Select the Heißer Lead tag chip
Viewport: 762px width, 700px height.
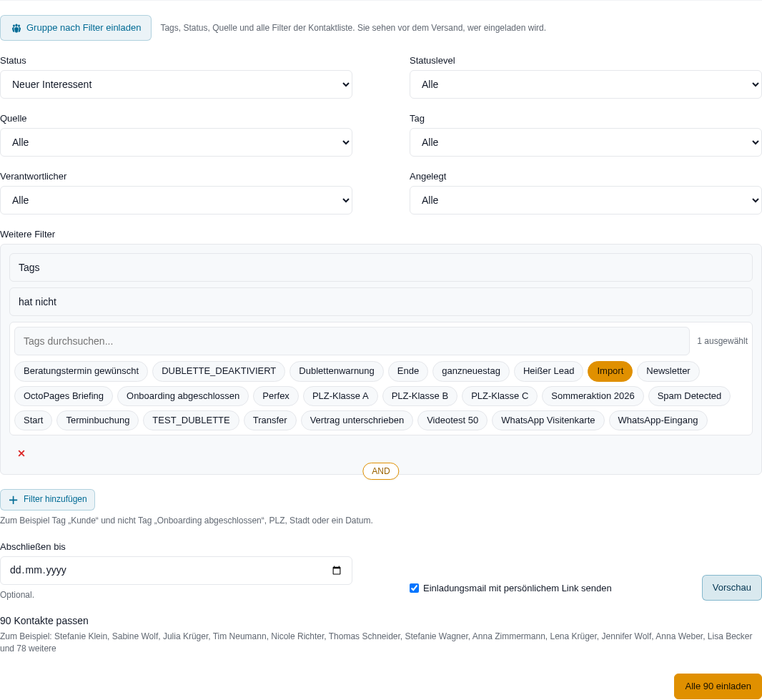tap(549, 371)
